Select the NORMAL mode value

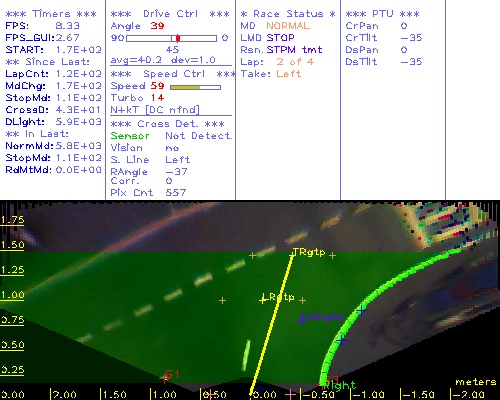pyautogui.click(x=288, y=26)
